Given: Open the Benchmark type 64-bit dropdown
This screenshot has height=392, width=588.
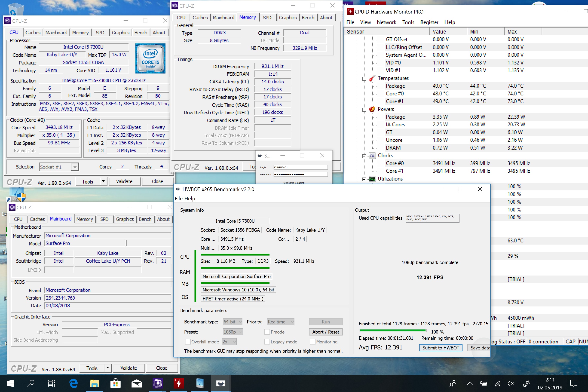Looking at the screenshot, I should pyautogui.click(x=233, y=322).
